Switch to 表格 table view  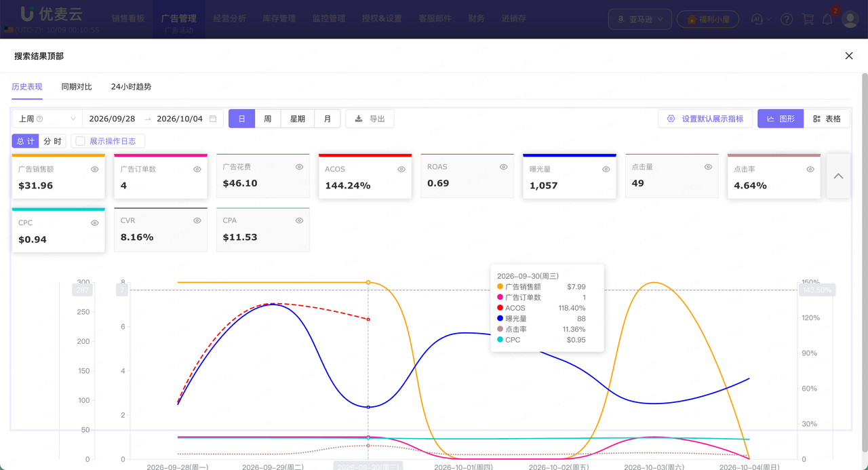[827, 119]
